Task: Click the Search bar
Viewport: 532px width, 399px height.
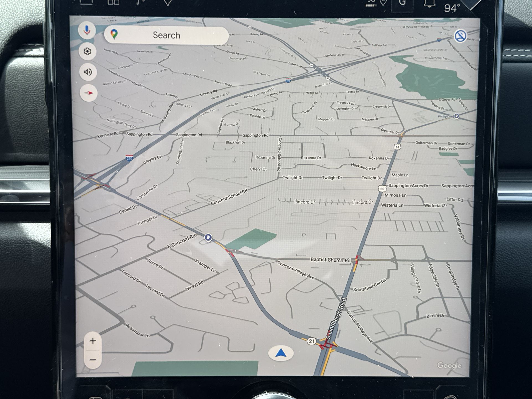Action: 166,35
